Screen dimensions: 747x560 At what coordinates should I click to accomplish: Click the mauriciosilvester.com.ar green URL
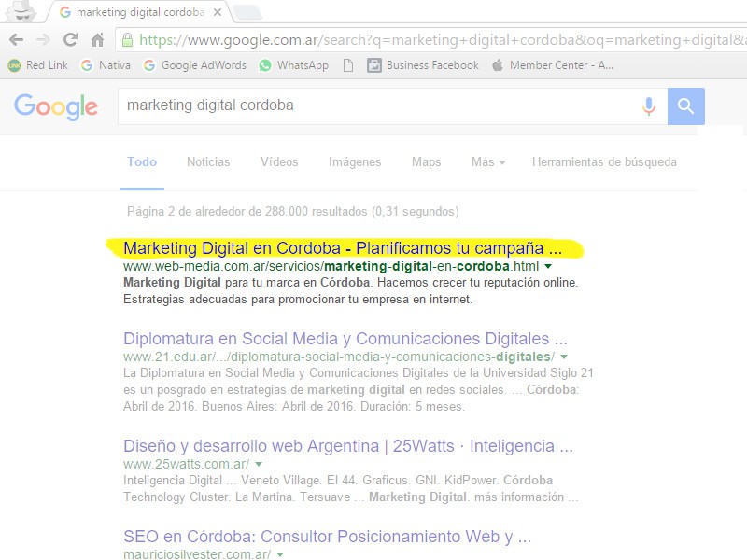(197, 554)
